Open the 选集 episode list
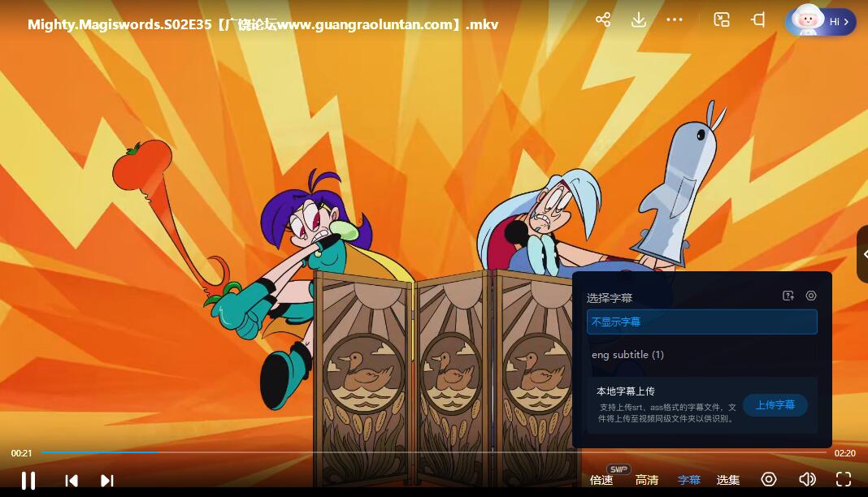Image resolution: width=868 pixels, height=497 pixels. point(728,480)
